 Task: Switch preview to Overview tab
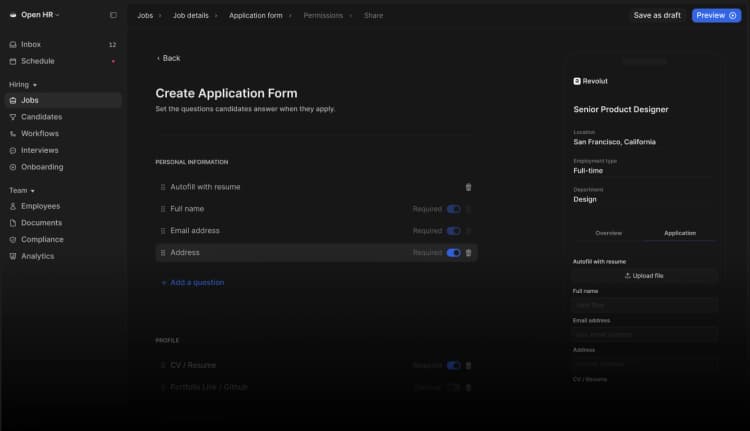608,233
